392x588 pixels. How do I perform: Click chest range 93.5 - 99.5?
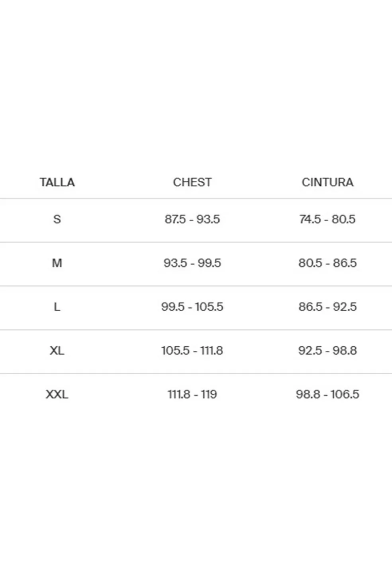[192, 263]
